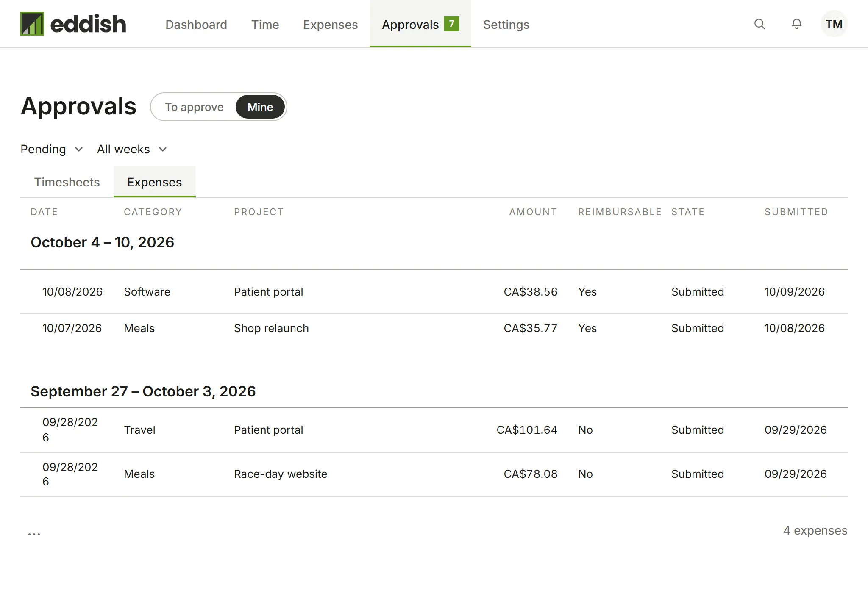Sort by the AMOUNT column header
Image resolution: width=868 pixels, height=593 pixels.
[x=533, y=212]
